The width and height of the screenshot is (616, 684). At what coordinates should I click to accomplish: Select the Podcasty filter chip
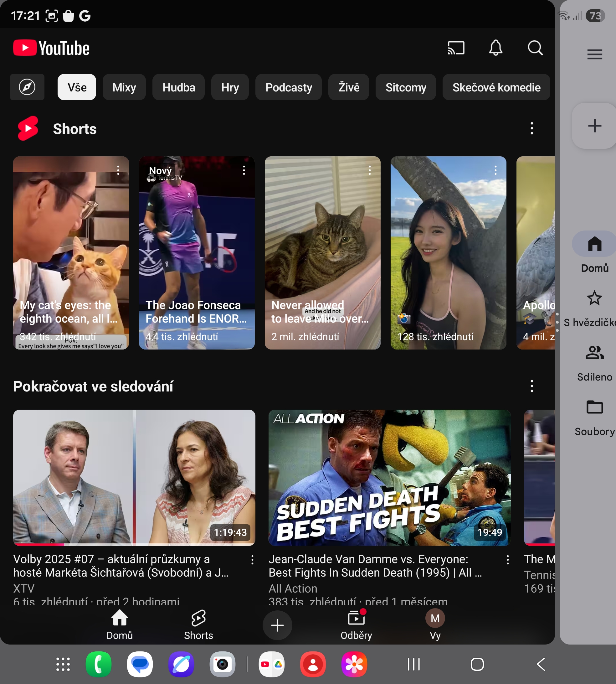pos(289,87)
